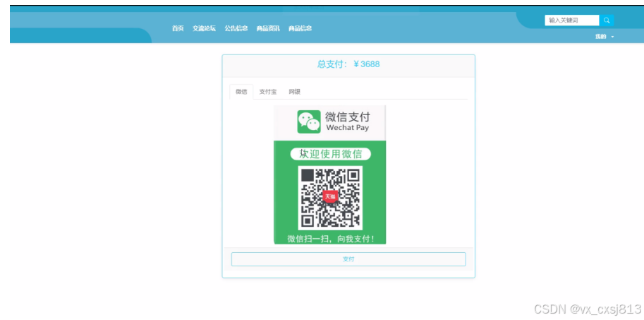
Task: Focus the 输入关键词 search field
Action: (572, 20)
